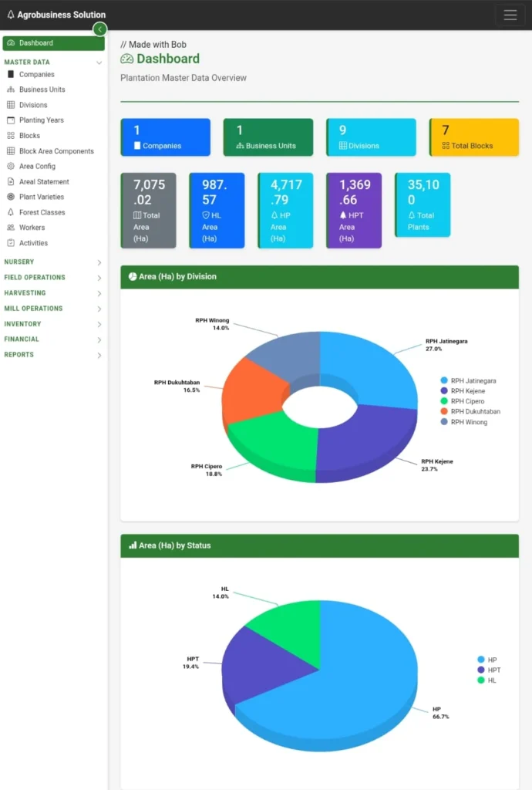Image resolution: width=532 pixels, height=790 pixels.
Task: Open Planting Years in sidebar
Action: click(42, 120)
